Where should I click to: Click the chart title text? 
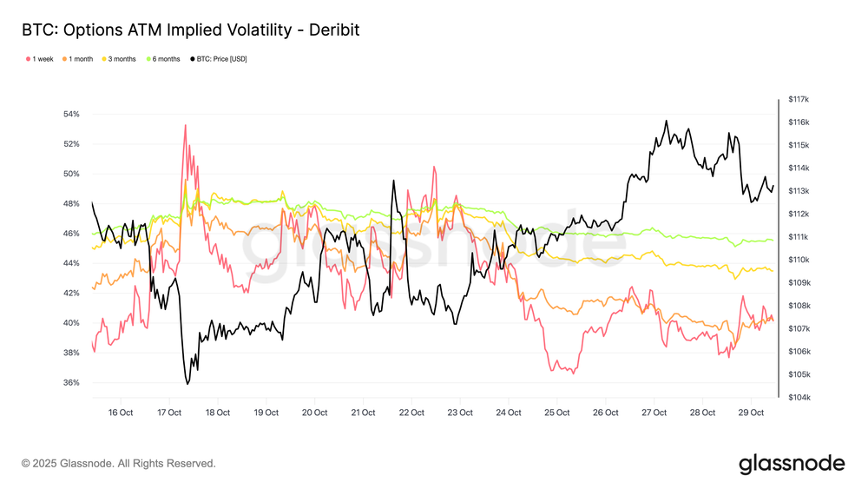(190, 30)
